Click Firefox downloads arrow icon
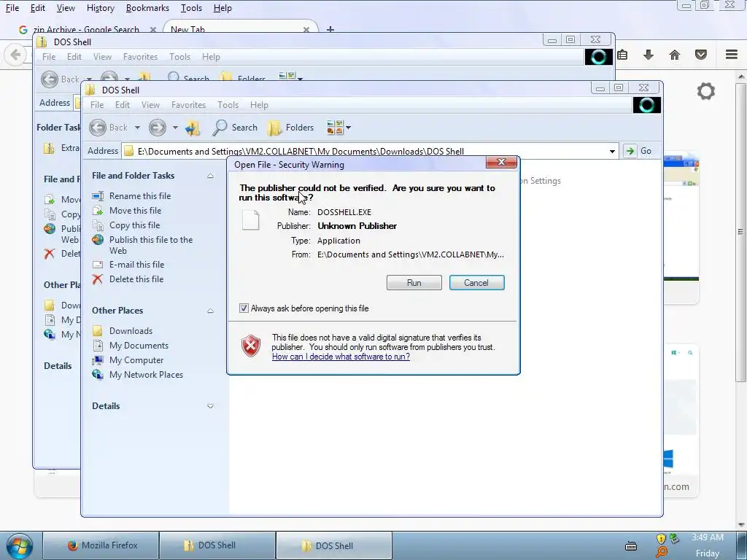This screenshot has width=747, height=560. [648, 55]
